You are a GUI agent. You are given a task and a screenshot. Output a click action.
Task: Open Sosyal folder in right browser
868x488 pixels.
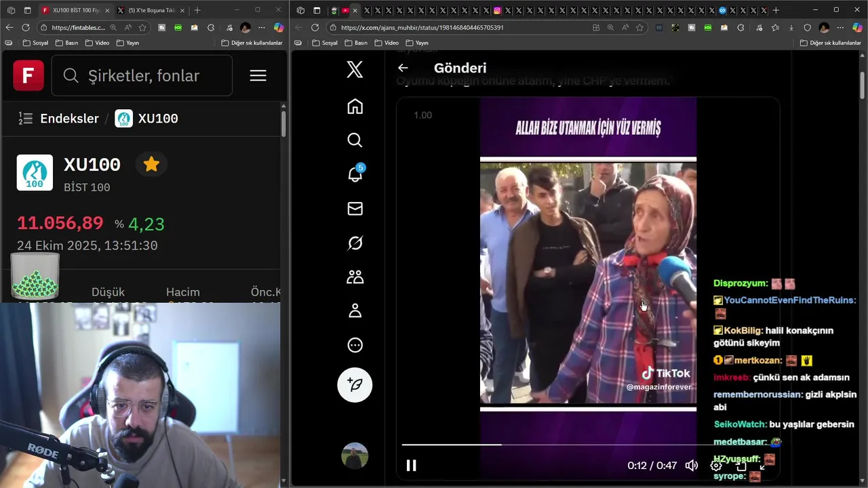(x=325, y=43)
